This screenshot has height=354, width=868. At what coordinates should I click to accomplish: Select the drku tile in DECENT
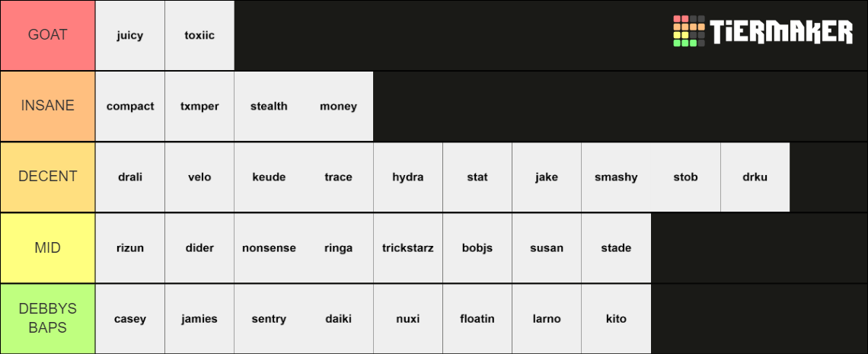pyautogui.click(x=755, y=177)
